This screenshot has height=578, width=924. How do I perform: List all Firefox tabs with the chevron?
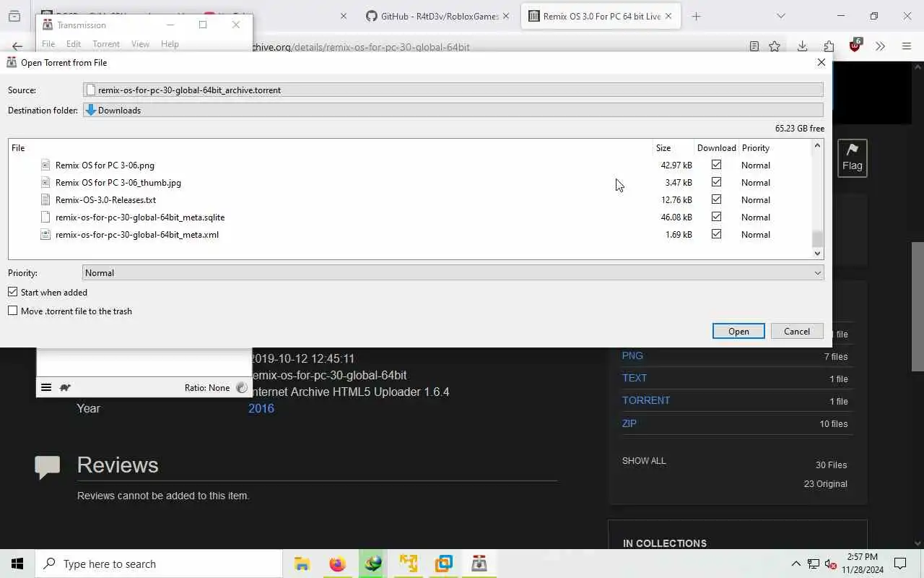(780, 16)
